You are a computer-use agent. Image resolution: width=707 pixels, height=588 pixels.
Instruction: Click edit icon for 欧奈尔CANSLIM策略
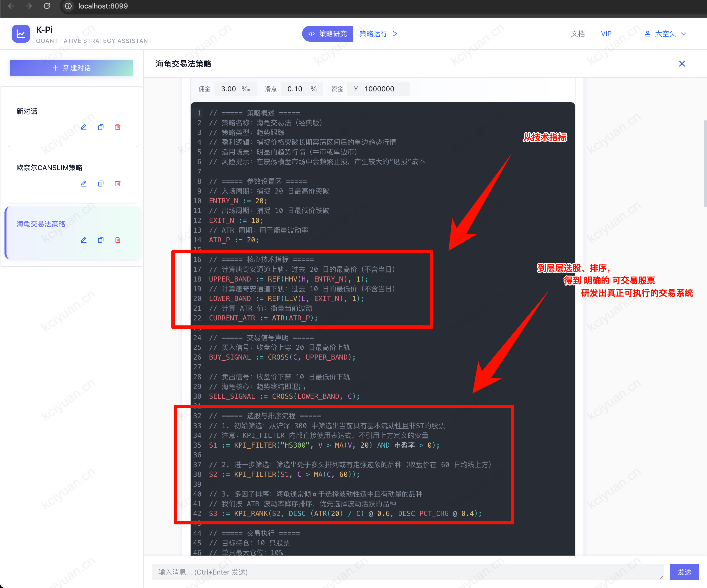[84, 184]
